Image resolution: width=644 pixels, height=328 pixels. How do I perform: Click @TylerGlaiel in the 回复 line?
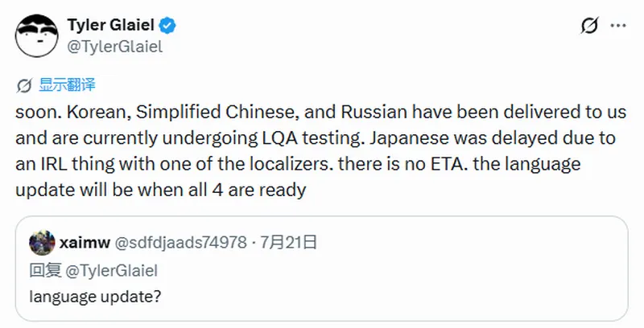tap(111, 271)
